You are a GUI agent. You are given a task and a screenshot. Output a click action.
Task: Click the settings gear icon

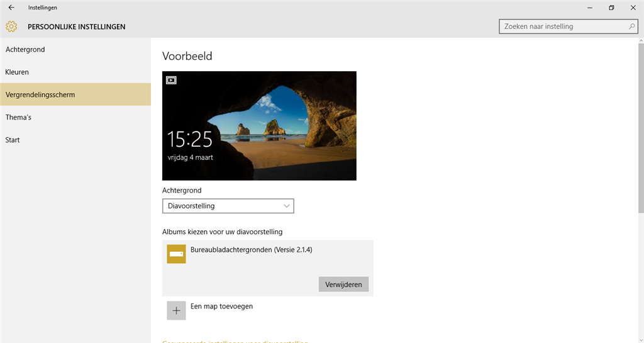(x=11, y=26)
